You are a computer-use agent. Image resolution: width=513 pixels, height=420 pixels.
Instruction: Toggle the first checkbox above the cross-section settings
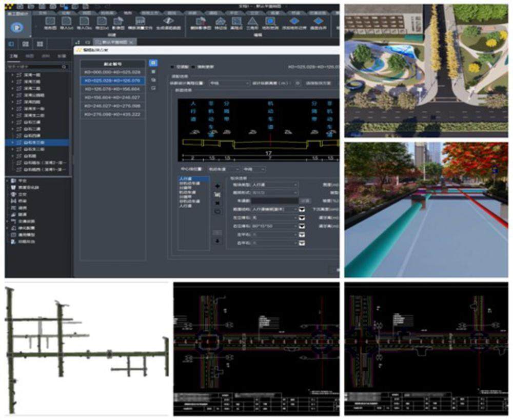click(x=172, y=67)
